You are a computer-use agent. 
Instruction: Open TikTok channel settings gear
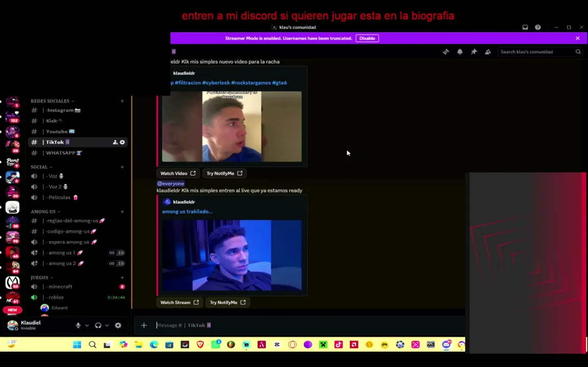[x=122, y=142]
